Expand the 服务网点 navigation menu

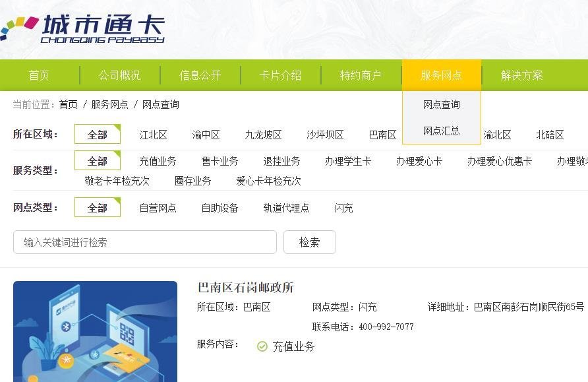(441, 75)
